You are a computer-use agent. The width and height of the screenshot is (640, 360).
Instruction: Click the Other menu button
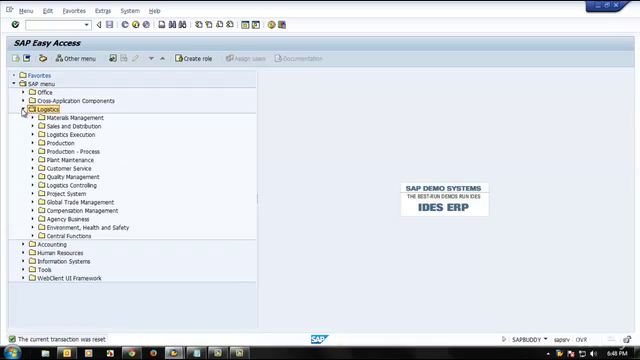[x=76, y=58]
